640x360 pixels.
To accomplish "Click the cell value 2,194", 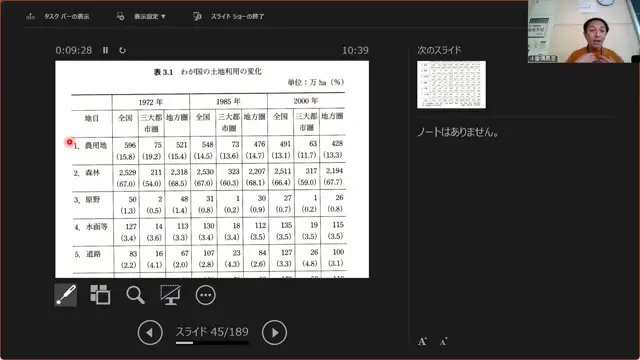I will [334, 171].
